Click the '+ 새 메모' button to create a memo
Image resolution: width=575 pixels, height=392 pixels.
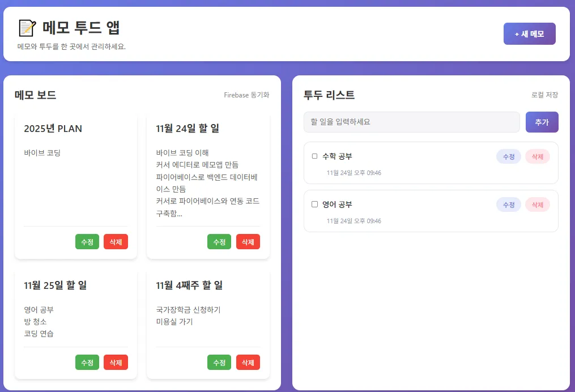point(529,33)
